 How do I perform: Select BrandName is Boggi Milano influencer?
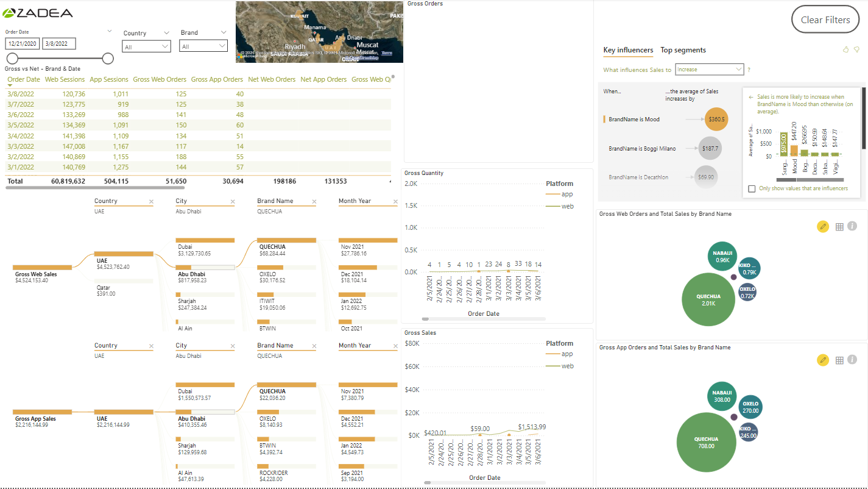[x=642, y=149]
